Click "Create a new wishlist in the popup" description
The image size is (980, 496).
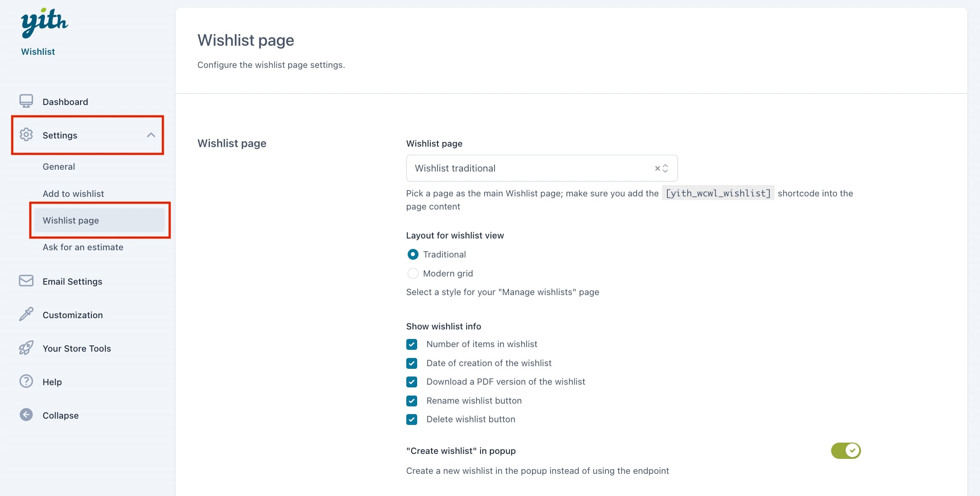tap(538, 471)
